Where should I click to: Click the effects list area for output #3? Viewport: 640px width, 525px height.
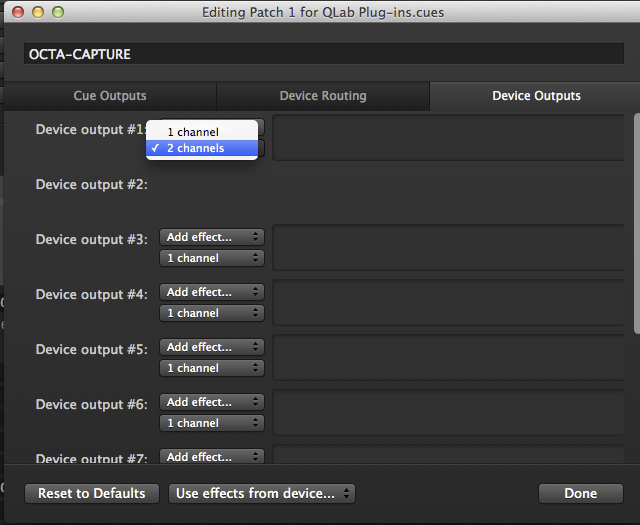pyautogui.click(x=450, y=247)
